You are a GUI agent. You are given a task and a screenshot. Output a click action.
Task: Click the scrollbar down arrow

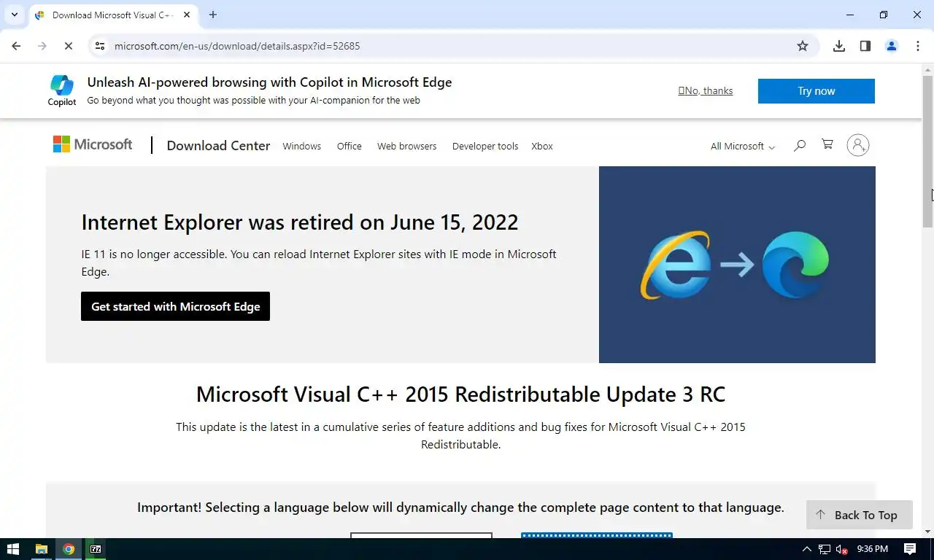928,532
